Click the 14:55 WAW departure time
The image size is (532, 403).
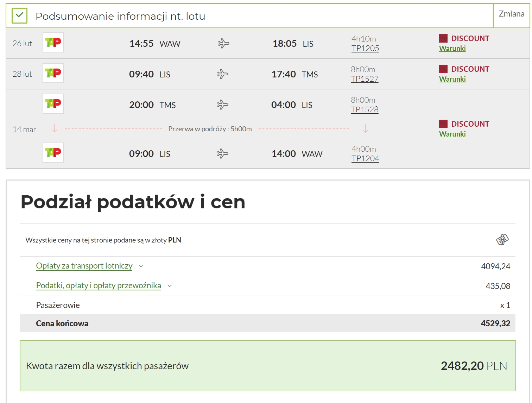(x=155, y=44)
